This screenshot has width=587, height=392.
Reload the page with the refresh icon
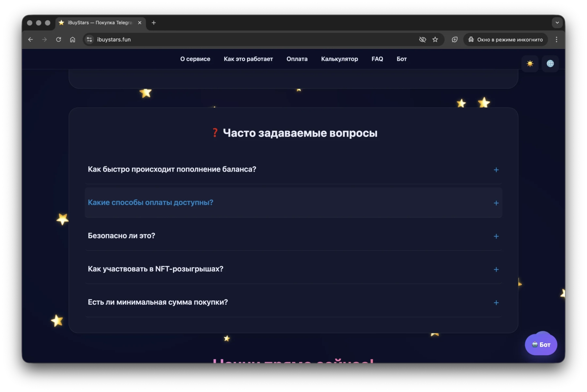tap(59, 39)
